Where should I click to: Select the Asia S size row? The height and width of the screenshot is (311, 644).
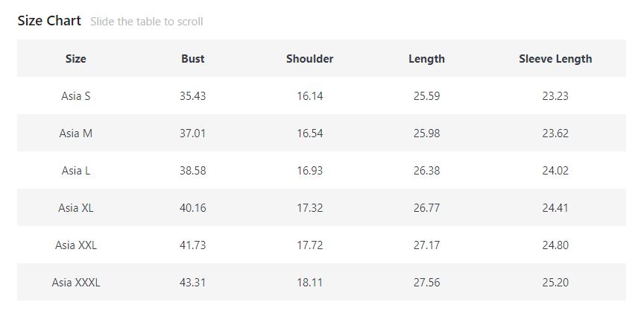(x=76, y=96)
